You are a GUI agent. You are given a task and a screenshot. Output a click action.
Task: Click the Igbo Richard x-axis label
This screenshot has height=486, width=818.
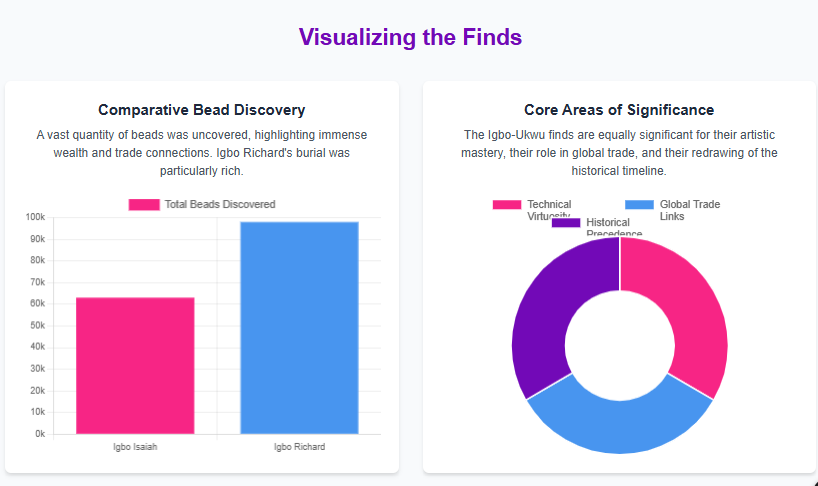click(299, 447)
